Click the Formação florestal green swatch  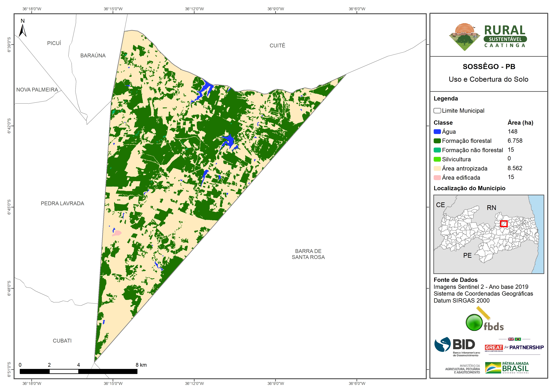(x=437, y=141)
